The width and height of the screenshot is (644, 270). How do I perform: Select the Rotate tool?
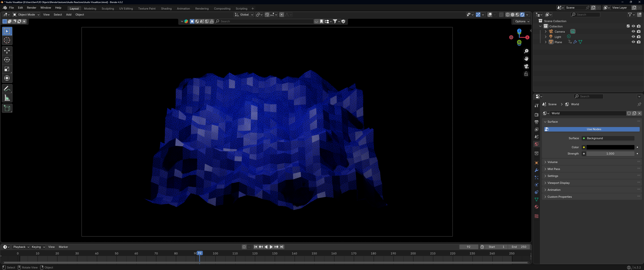[x=7, y=60]
